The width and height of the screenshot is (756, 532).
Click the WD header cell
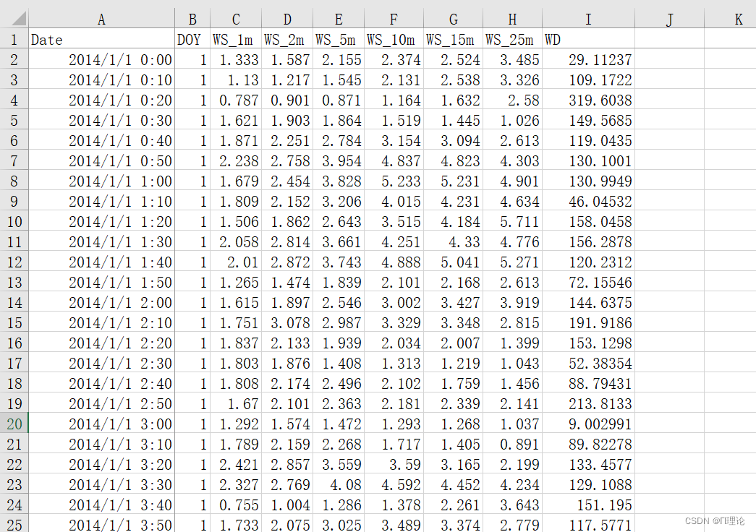(588, 40)
